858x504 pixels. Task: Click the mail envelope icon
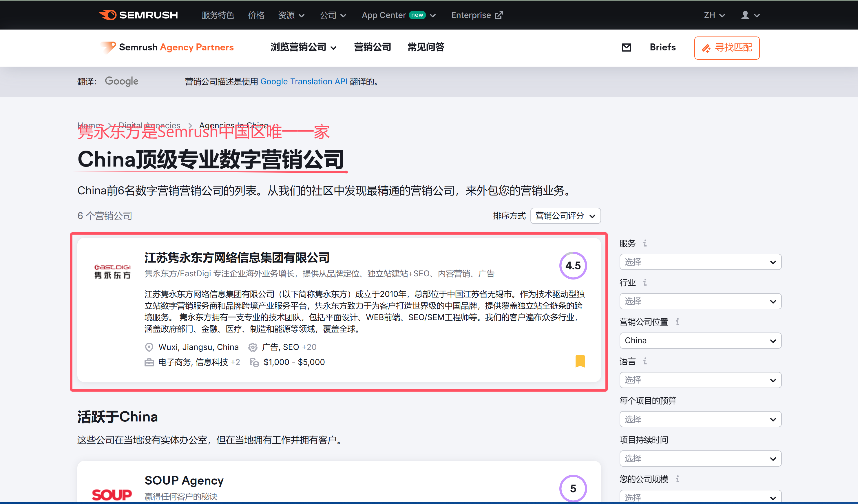click(x=627, y=47)
